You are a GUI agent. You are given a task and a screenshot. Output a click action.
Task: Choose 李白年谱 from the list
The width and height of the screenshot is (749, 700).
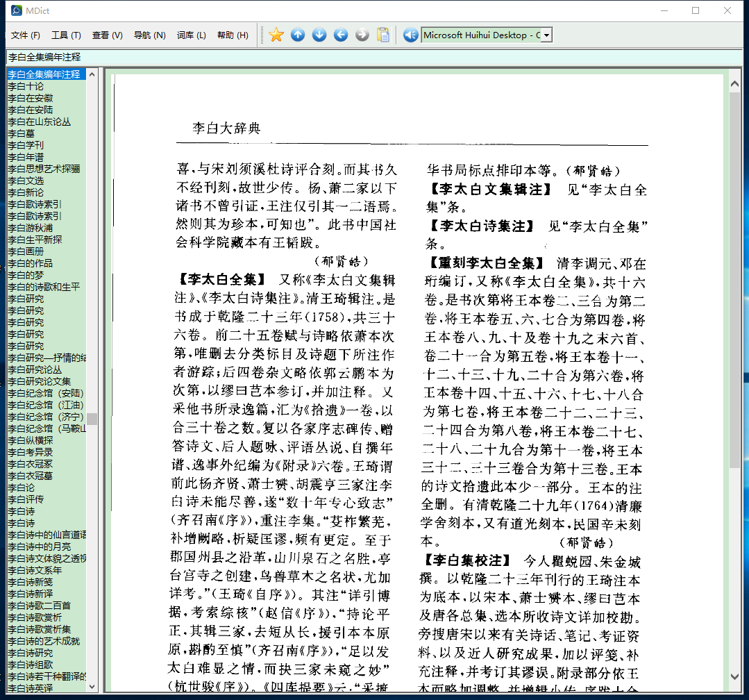click(26, 157)
